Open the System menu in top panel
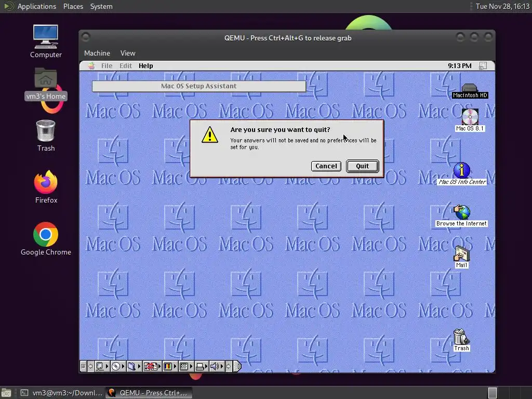 (x=101, y=6)
